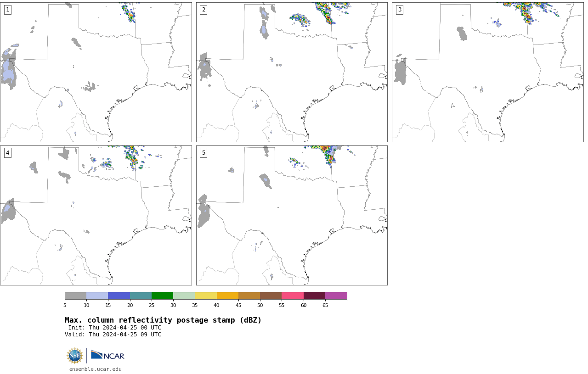Screen dimensions: 588x374
Task: Select the dark green 25-30 dBZ swatch
Action: pyautogui.click(x=163, y=296)
